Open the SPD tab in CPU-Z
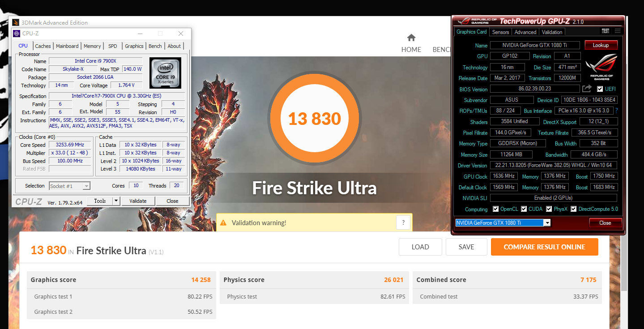This screenshot has height=329, width=644. (113, 46)
